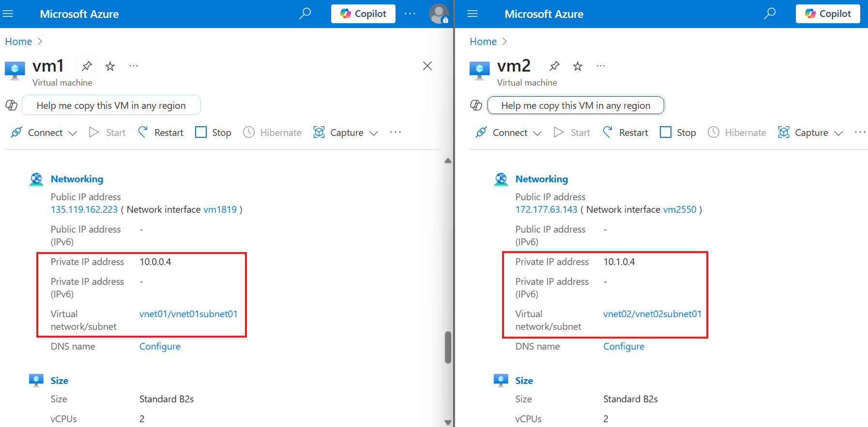Click Copilot suggestion icon in vm2 window
868x427 pixels.
(x=476, y=105)
